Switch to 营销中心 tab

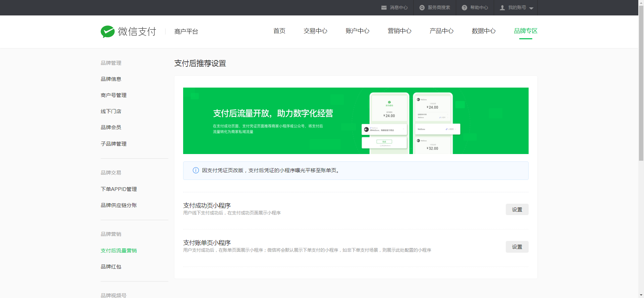tap(399, 31)
